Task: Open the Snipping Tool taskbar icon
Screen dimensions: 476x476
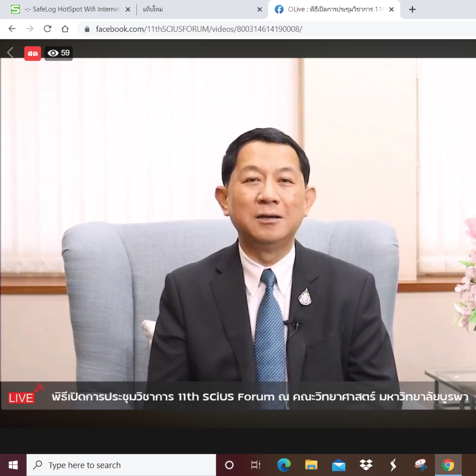Action: [421, 465]
